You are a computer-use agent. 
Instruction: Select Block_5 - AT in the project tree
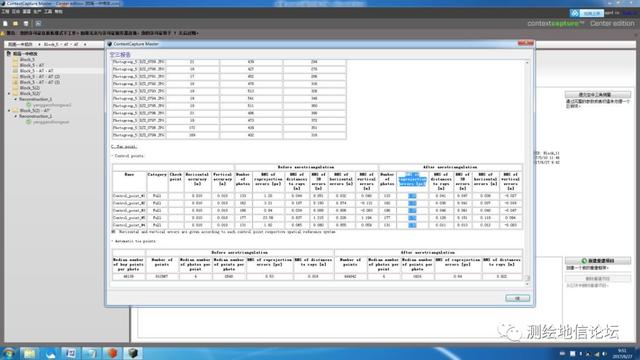pos(31,65)
